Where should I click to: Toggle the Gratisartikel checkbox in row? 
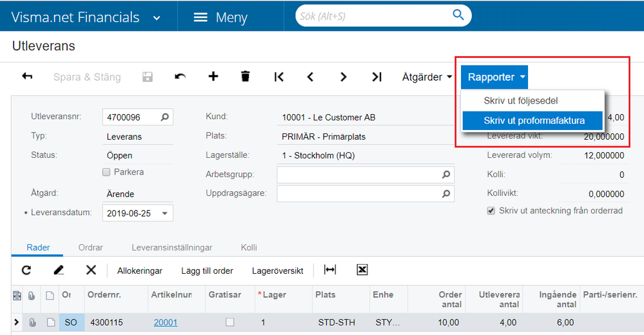[229, 322]
